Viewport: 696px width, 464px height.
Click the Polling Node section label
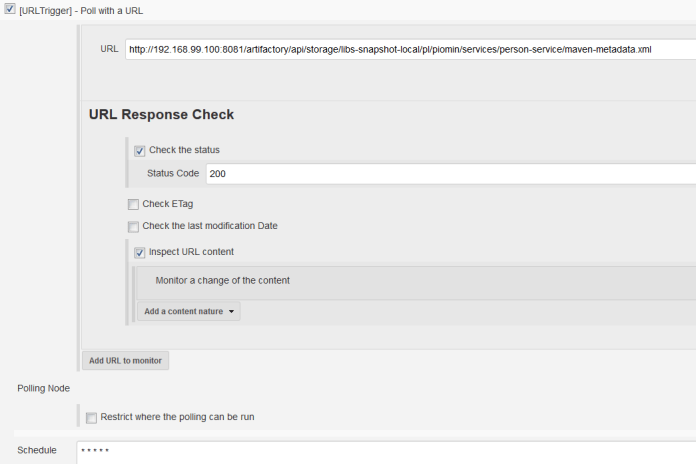coord(43,387)
